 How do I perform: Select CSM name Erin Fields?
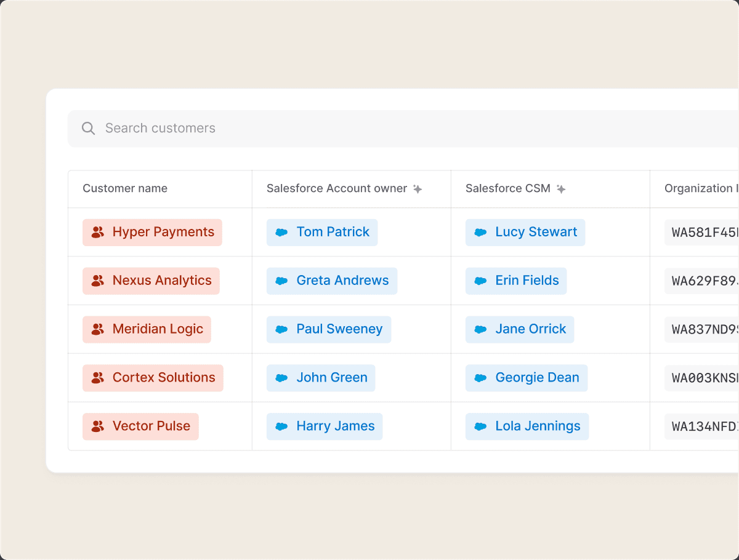[x=527, y=281]
